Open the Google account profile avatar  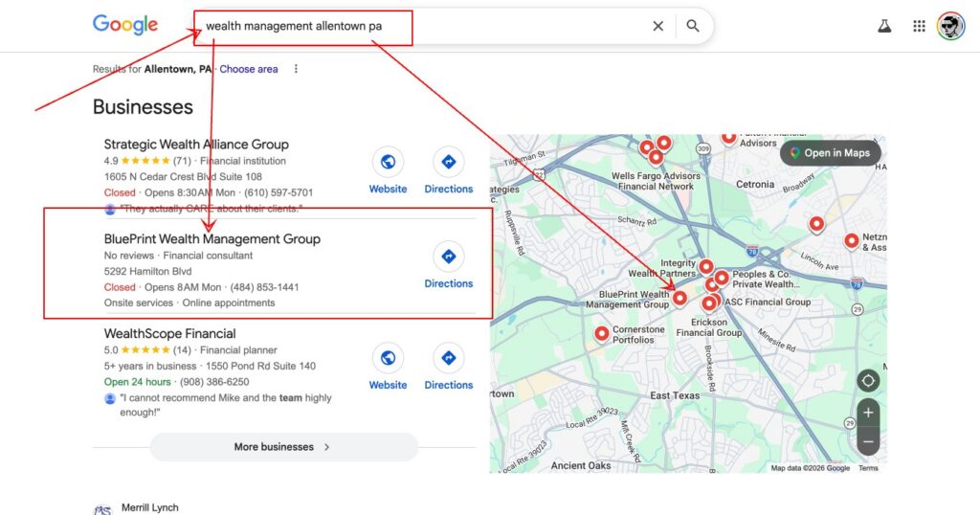950,27
